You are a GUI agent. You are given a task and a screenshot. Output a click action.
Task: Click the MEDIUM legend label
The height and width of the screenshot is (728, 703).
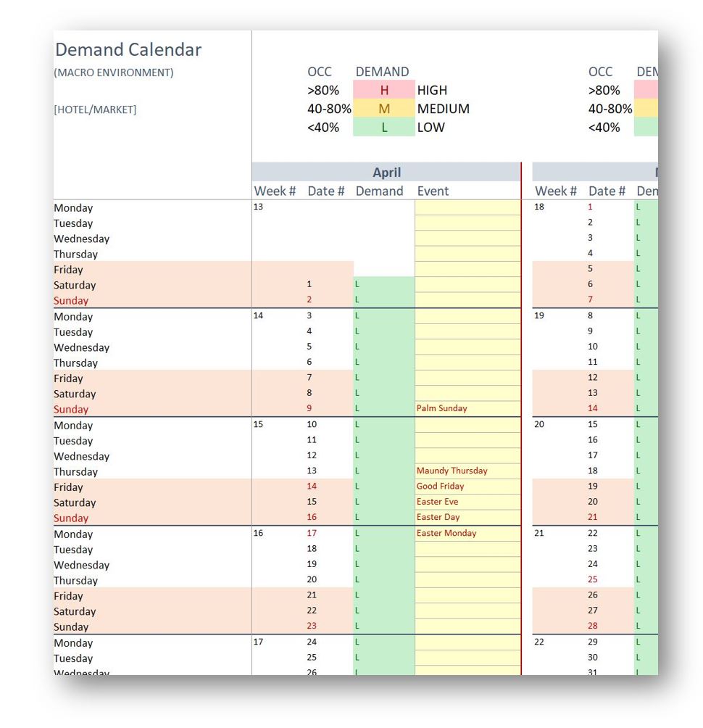pos(443,109)
